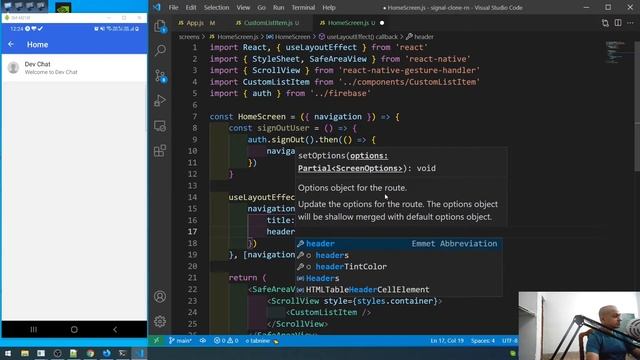This screenshot has width=640, height=360.
Task: Open the Extensions view
Action: coord(160,151)
